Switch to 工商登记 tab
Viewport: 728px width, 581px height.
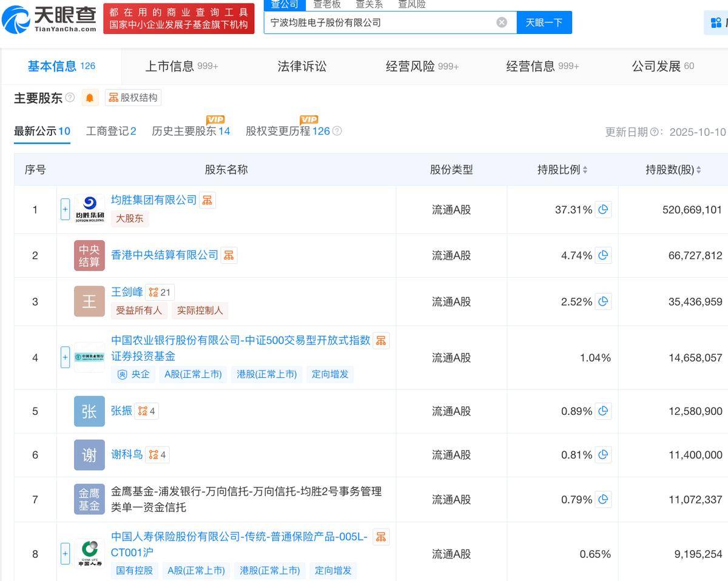tap(111, 131)
